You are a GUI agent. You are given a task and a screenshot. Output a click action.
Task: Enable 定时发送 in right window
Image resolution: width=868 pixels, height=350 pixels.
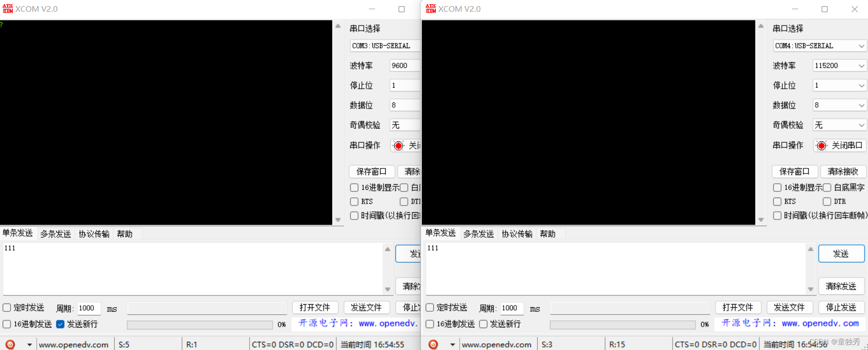tap(430, 308)
